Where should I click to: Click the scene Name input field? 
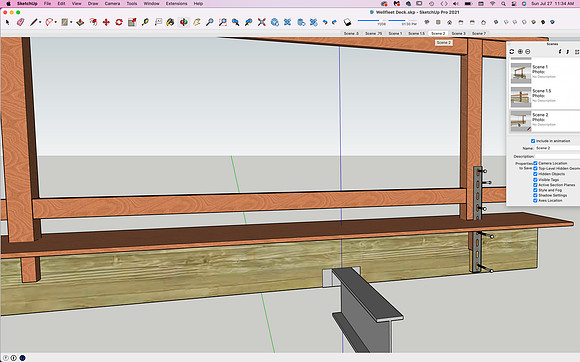(x=557, y=148)
